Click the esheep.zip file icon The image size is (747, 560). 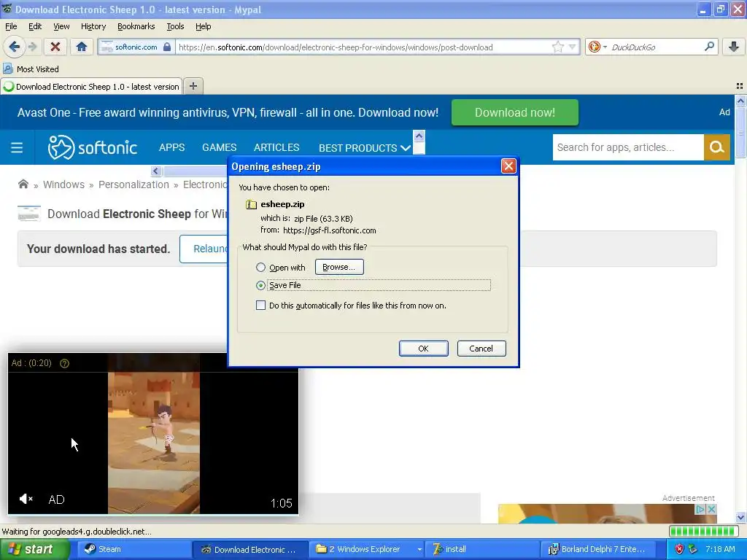coord(251,204)
